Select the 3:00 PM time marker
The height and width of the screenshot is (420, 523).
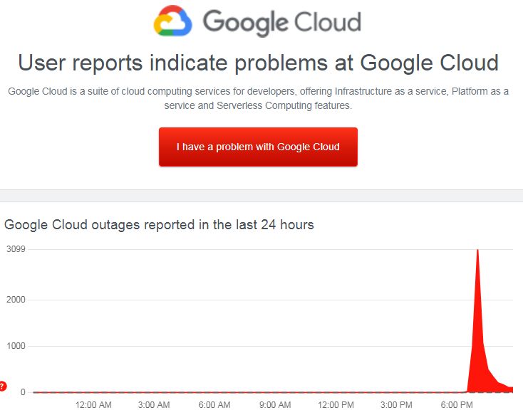tap(396, 405)
